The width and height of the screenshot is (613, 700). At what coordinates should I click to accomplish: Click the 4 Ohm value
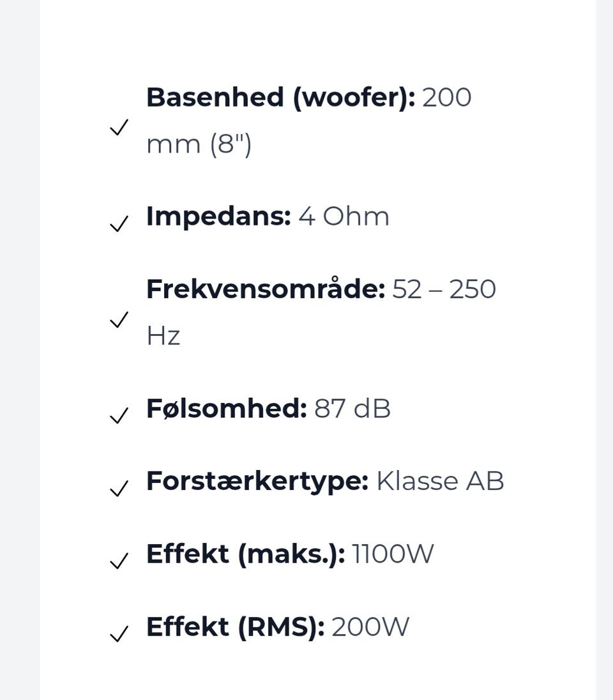point(344,217)
